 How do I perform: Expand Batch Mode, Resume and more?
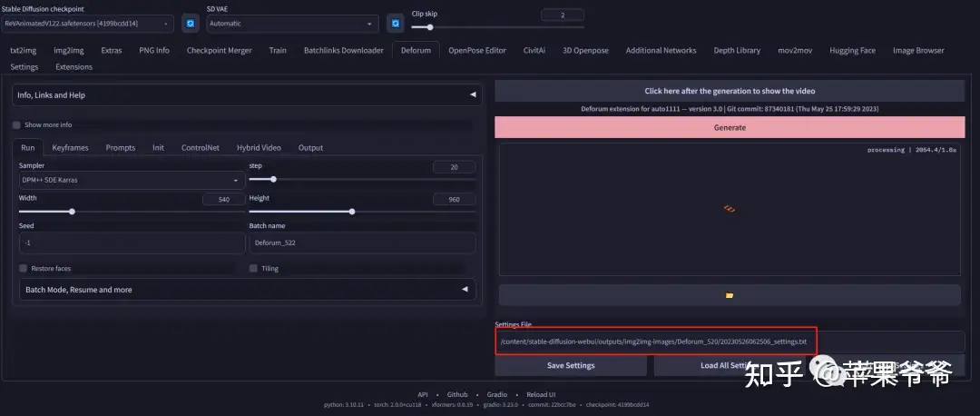pos(247,290)
